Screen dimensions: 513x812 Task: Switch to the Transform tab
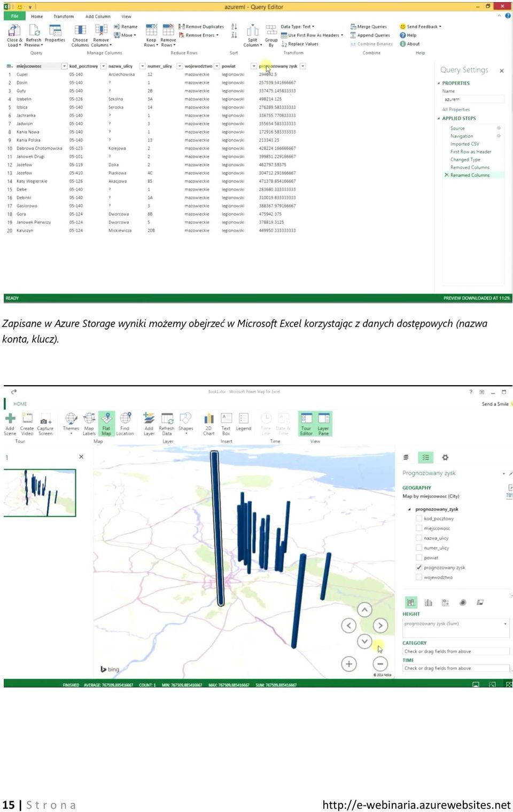64,17
